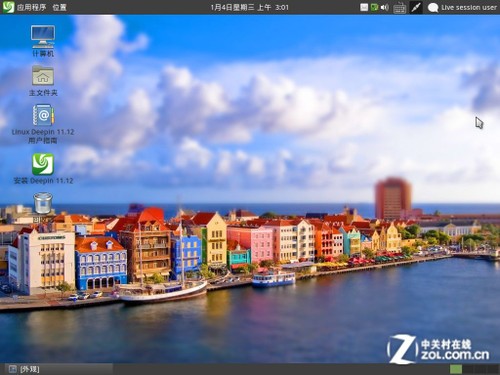Select the trash bin desktop icon
The height and width of the screenshot is (375, 500).
click(x=43, y=206)
